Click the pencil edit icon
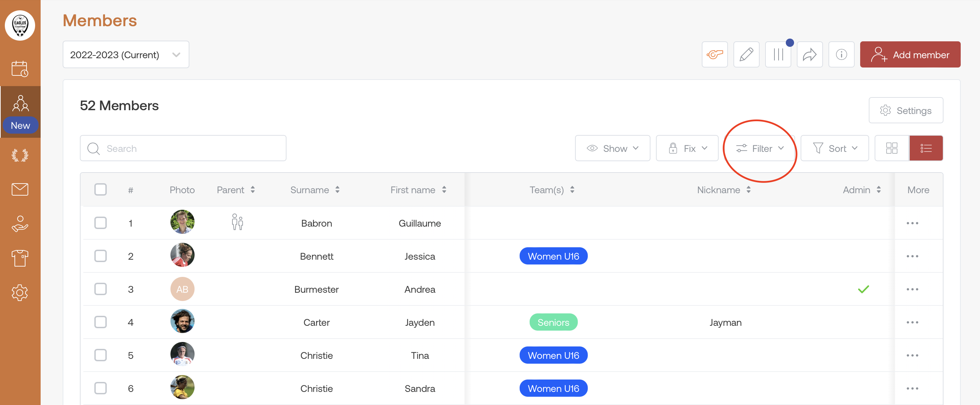 tap(746, 55)
